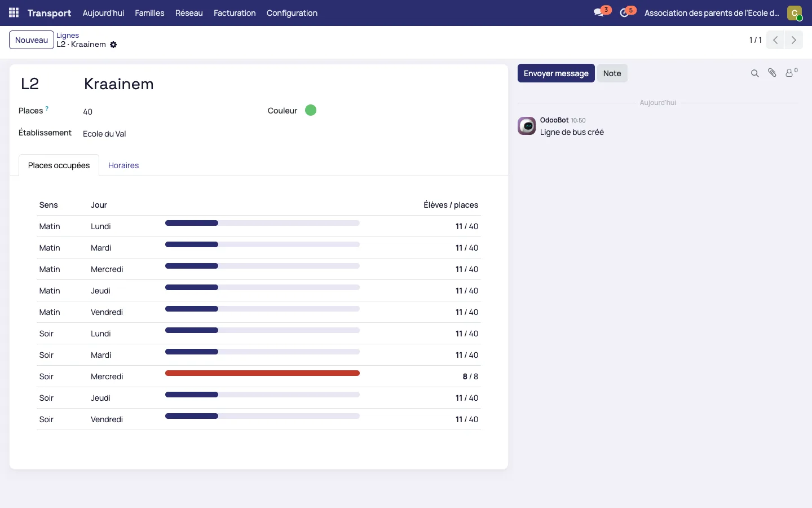Open the company switcher Association des parents
The width and height of the screenshot is (812, 508).
coord(712,13)
